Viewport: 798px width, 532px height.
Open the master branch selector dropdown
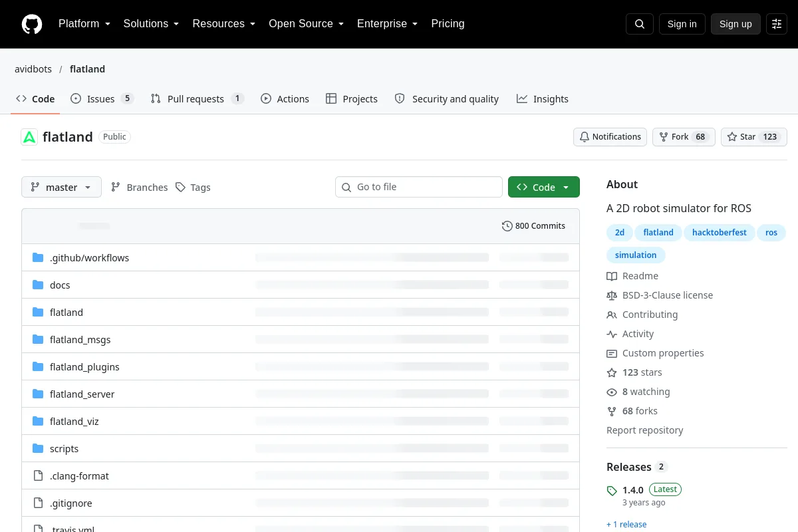61,188
